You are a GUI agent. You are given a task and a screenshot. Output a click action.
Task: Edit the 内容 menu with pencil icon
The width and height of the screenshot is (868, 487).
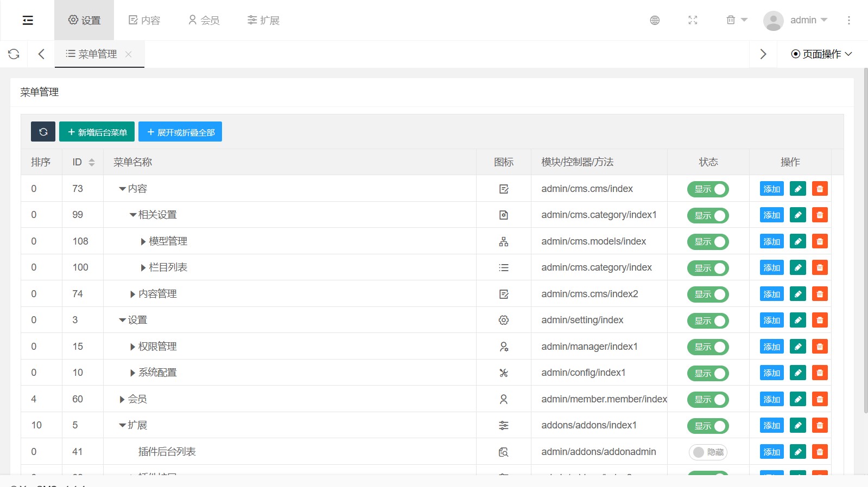798,189
